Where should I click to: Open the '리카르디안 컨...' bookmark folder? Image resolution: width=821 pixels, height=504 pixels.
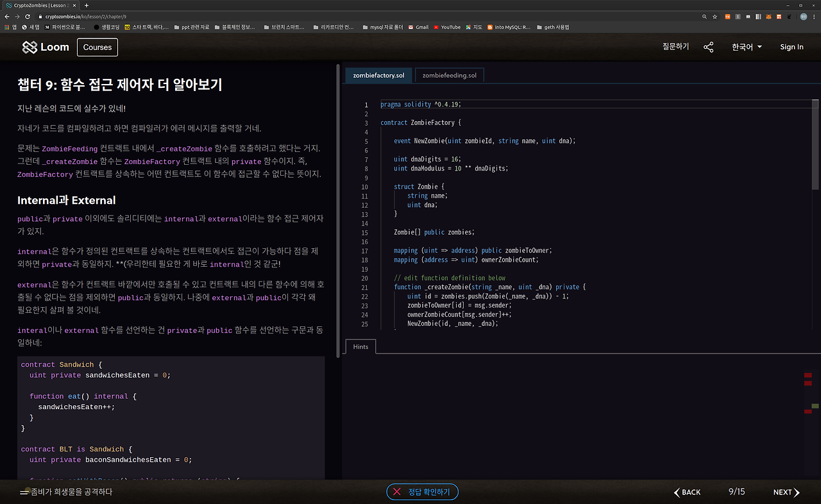tap(334, 27)
